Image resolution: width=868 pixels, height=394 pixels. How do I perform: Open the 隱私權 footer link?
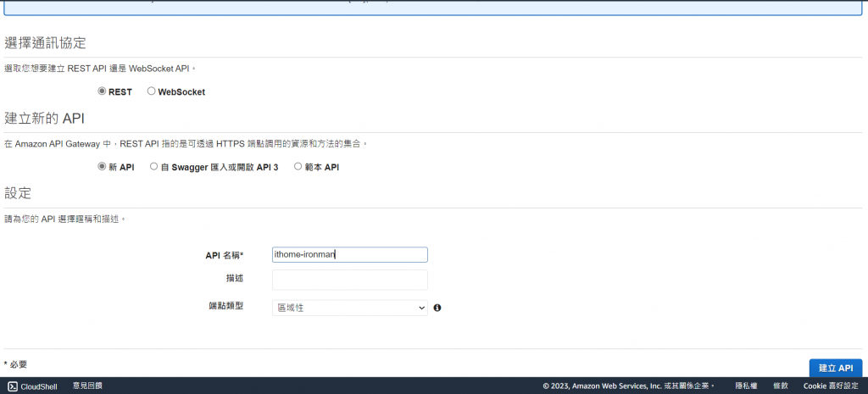click(x=746, y=386)
